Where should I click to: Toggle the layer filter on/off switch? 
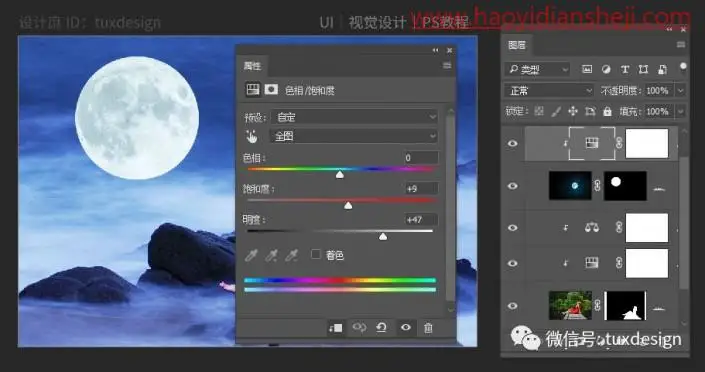[683, 68]
